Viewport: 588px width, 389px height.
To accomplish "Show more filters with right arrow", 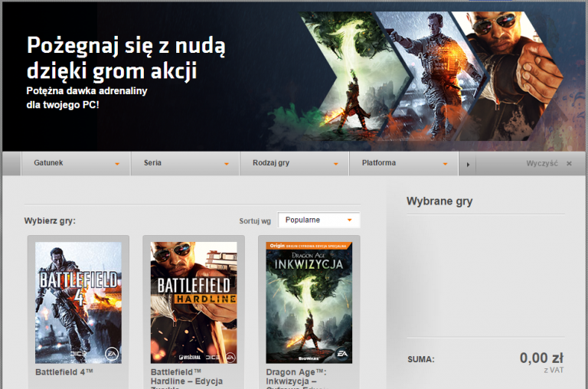I will pyautogui.click(x=468, y=164).
